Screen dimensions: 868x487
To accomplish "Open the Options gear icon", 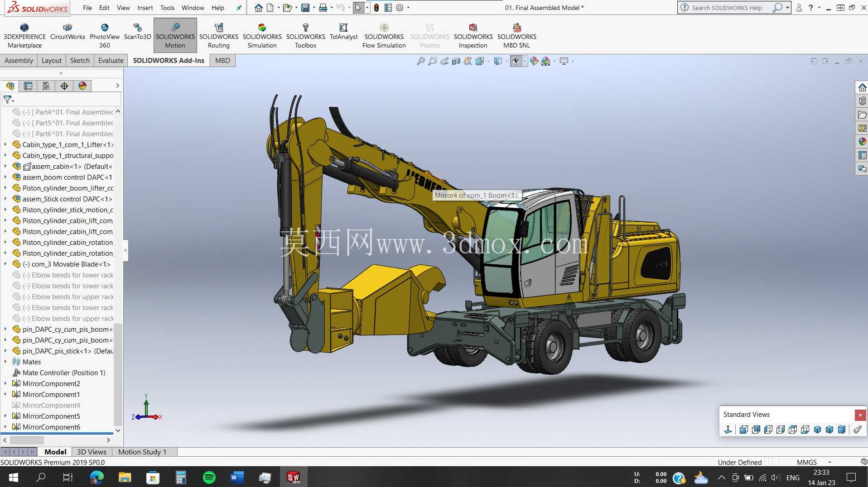I will [400, 8].
